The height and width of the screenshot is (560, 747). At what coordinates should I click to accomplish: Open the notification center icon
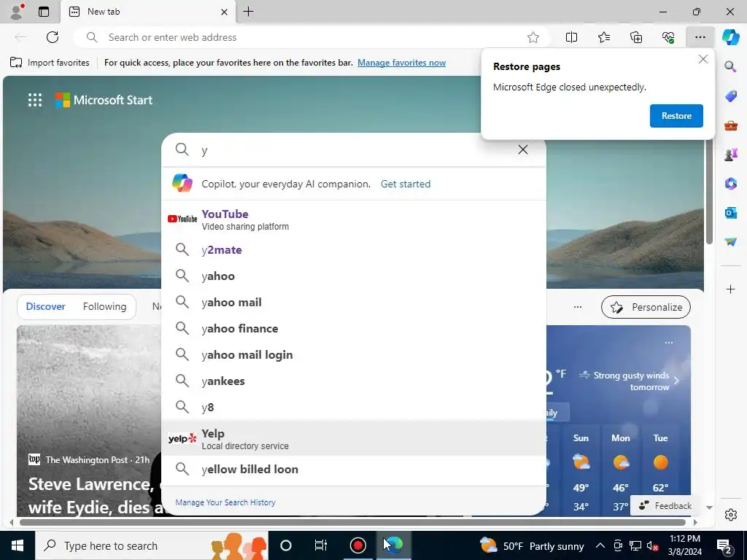coord(724,545)
